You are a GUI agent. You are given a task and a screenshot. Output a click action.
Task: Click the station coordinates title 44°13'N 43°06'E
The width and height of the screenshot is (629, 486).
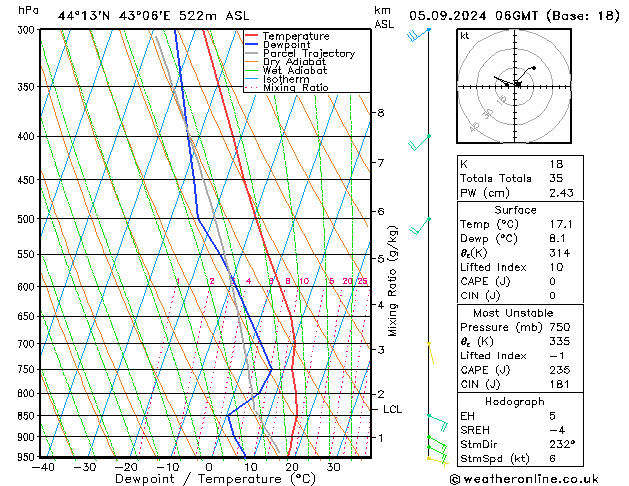click(114, 16)
